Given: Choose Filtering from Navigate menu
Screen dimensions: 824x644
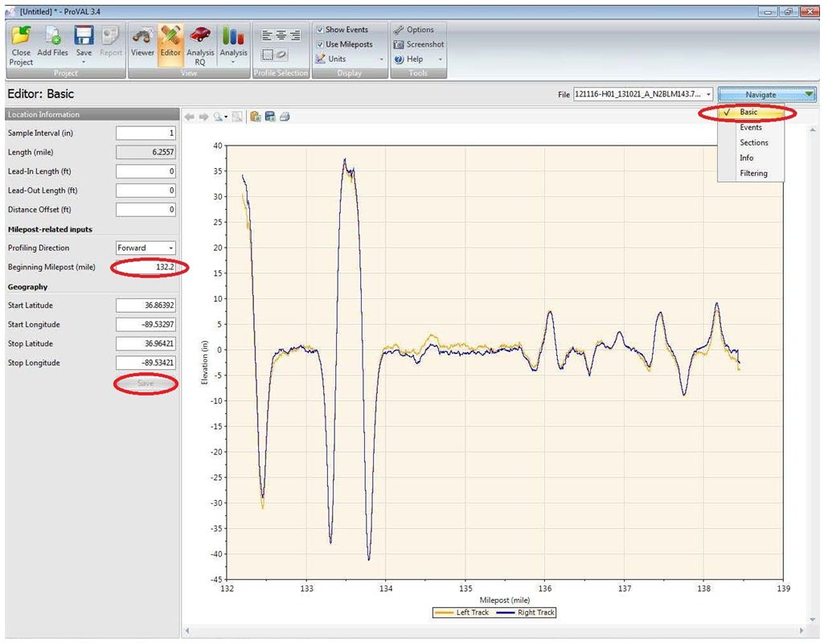Looking at the screenshot, I should (x=753, y=173).
